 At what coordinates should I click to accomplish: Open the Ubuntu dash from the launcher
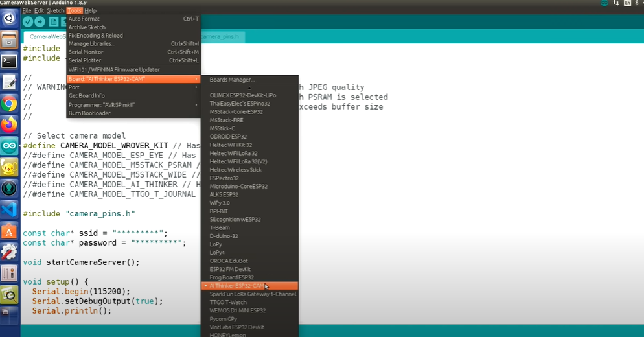9,19
